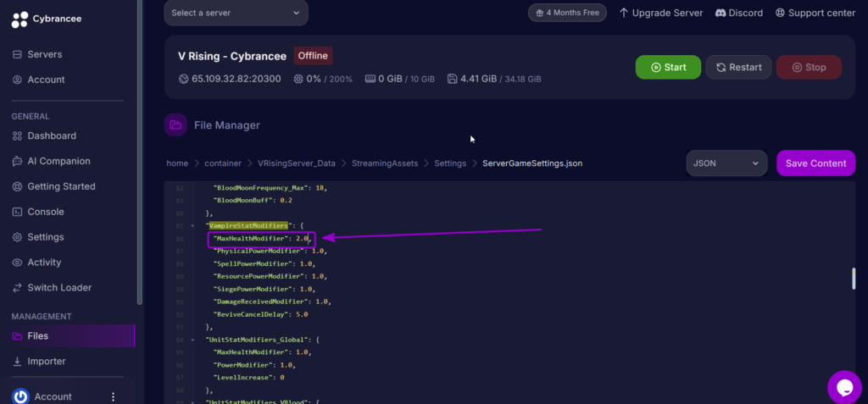
Task: Open the chat support bubble
Action: [x=844, y=387]
